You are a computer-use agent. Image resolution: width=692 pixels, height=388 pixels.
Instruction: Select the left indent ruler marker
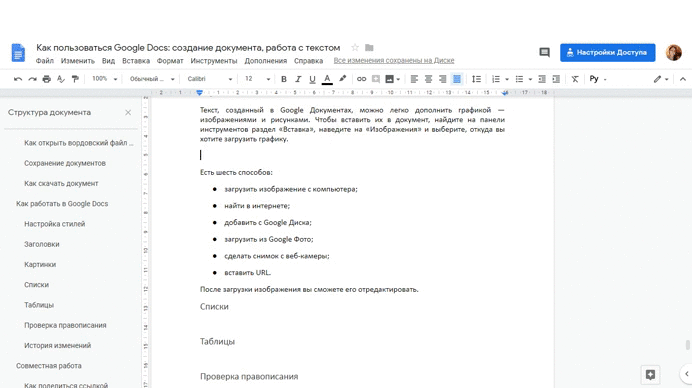pos(199,93)
